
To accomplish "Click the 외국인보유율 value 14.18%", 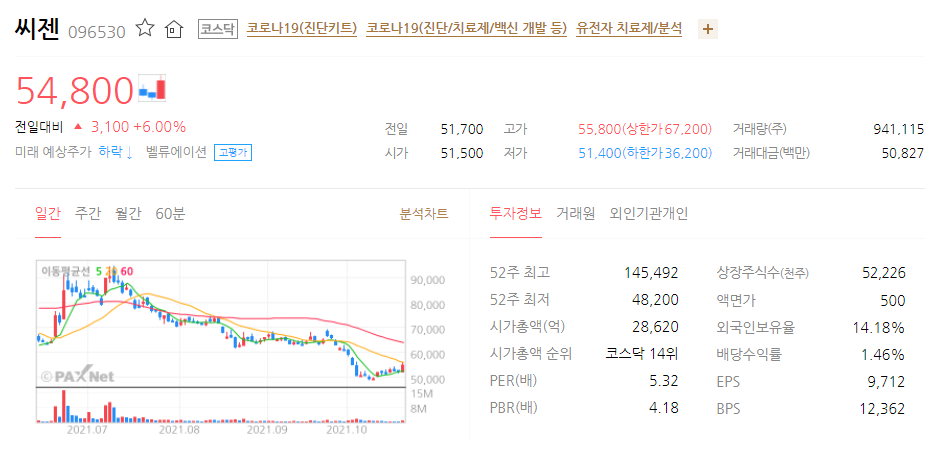I will tap(879, 327).
